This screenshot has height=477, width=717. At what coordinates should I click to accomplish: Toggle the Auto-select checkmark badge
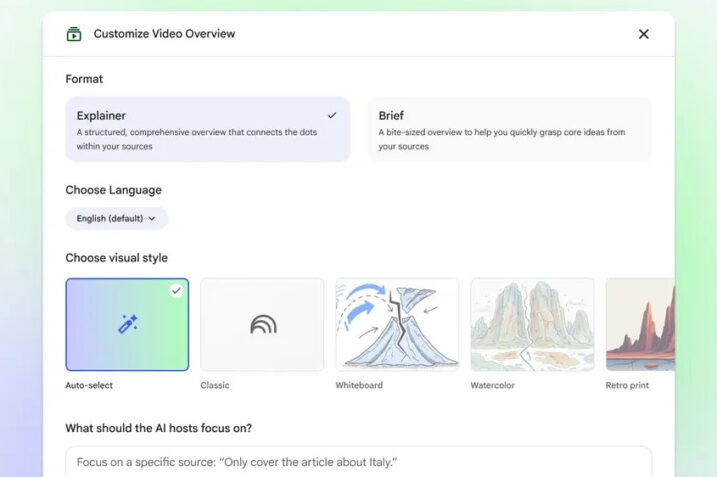click(x=176, y=290)
